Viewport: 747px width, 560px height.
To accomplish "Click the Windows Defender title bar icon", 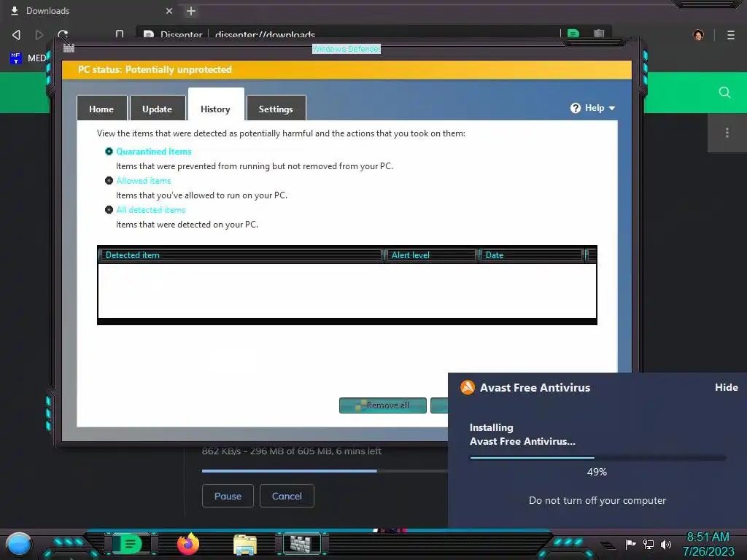I will [x=69, y=47].
